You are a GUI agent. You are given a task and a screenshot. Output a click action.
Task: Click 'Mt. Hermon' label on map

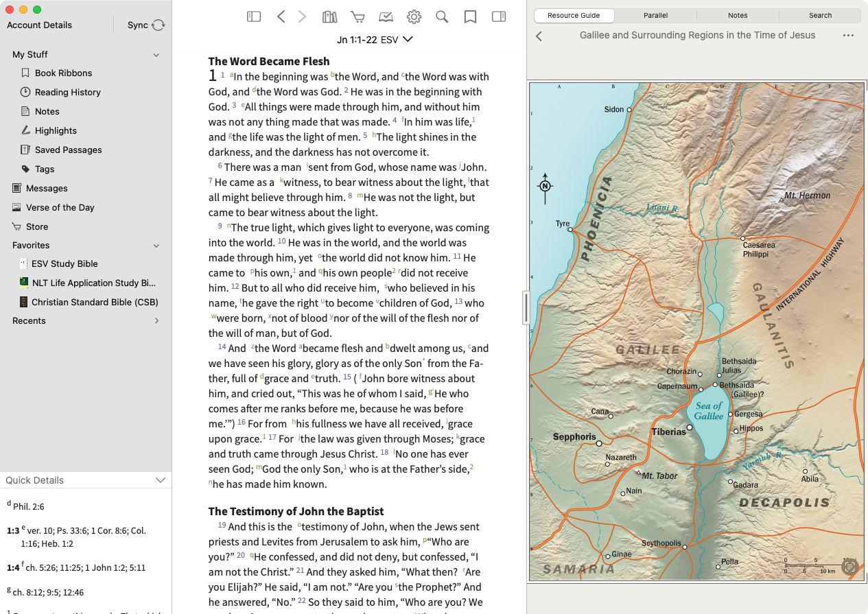click(808, 196)
